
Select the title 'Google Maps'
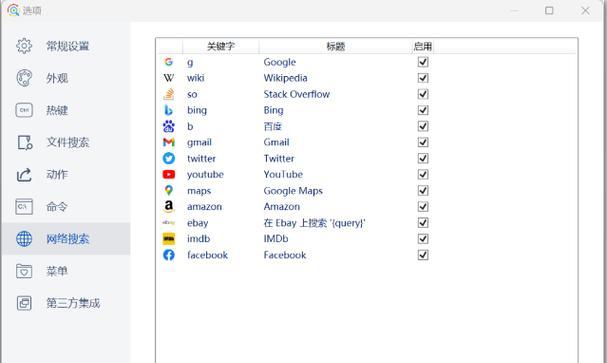click(293, 191)
